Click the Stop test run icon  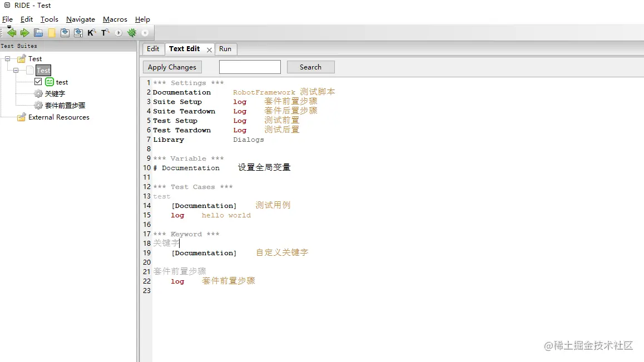pyautogui.click(x=145, y=33)
